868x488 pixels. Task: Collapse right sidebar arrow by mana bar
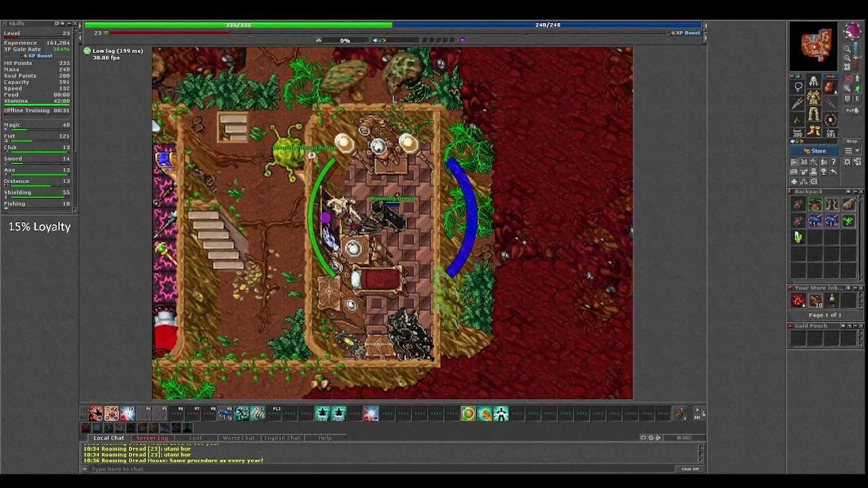(x=706, y=25)
